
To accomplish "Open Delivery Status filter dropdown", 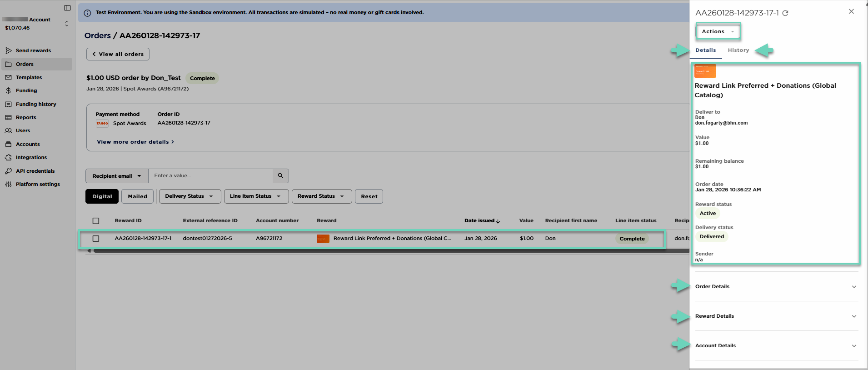I will point(190,196).
